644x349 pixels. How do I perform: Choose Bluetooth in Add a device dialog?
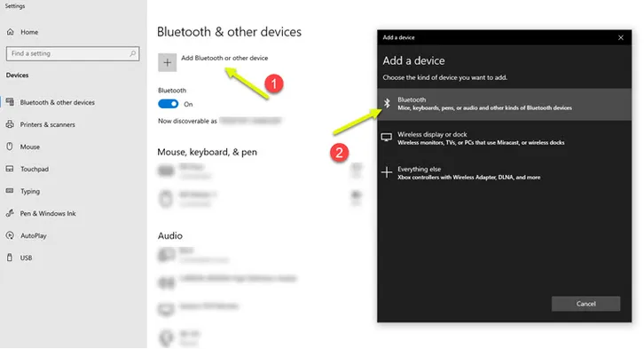[505, 104]
